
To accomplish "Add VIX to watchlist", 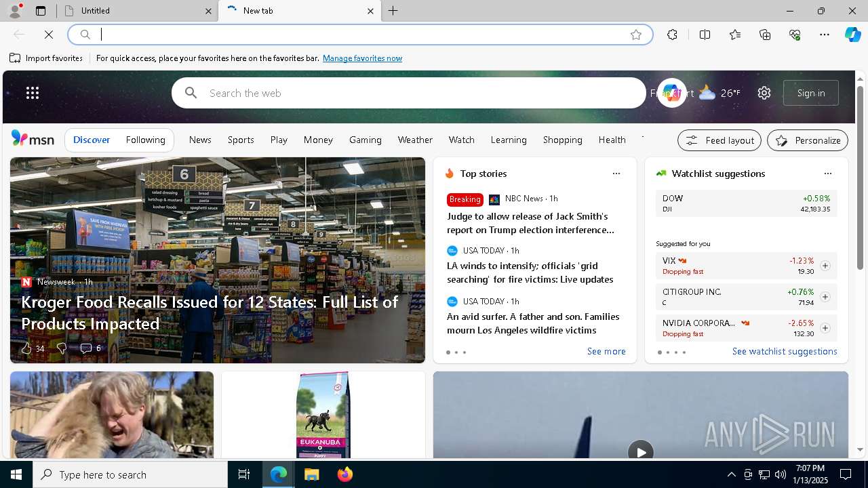I will click(x=825, y=266).
